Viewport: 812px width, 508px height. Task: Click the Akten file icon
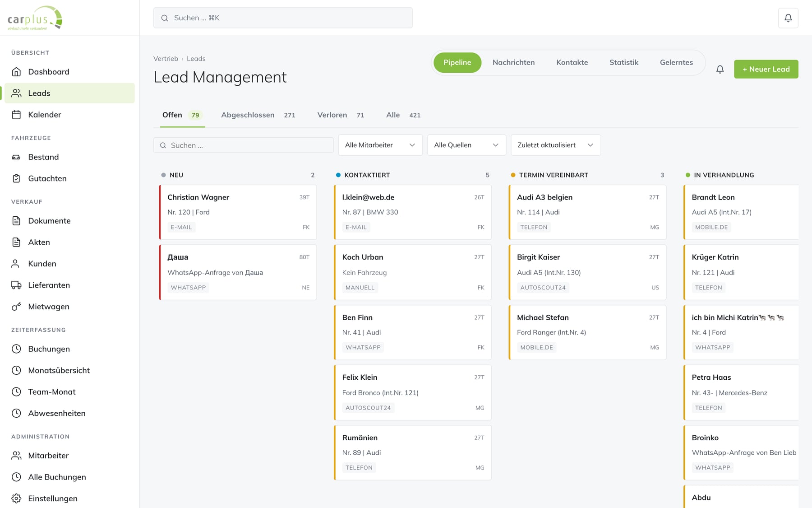click(x=16, y=242)
